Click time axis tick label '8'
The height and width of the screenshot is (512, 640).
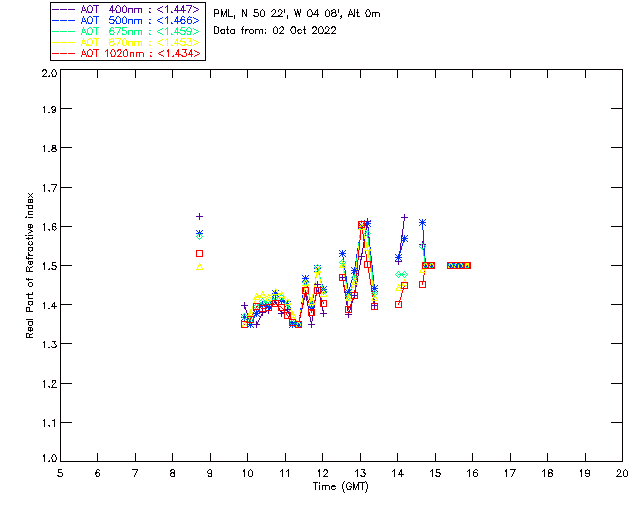[x=172, y=473]
